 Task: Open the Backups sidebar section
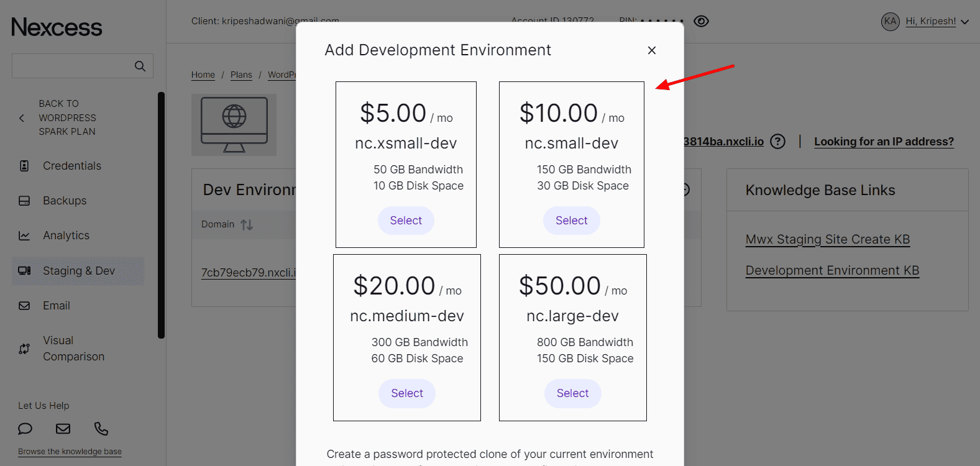(65, 201)
